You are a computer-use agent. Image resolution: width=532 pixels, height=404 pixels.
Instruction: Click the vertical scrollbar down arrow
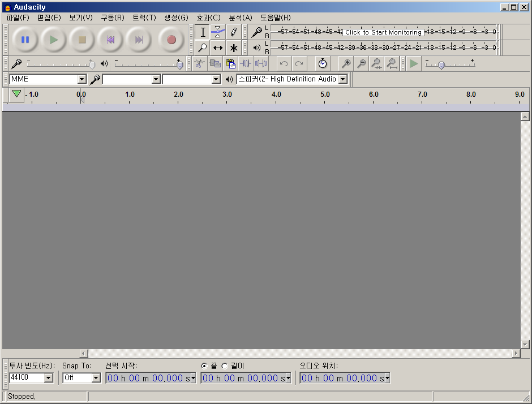pos(525,344)
